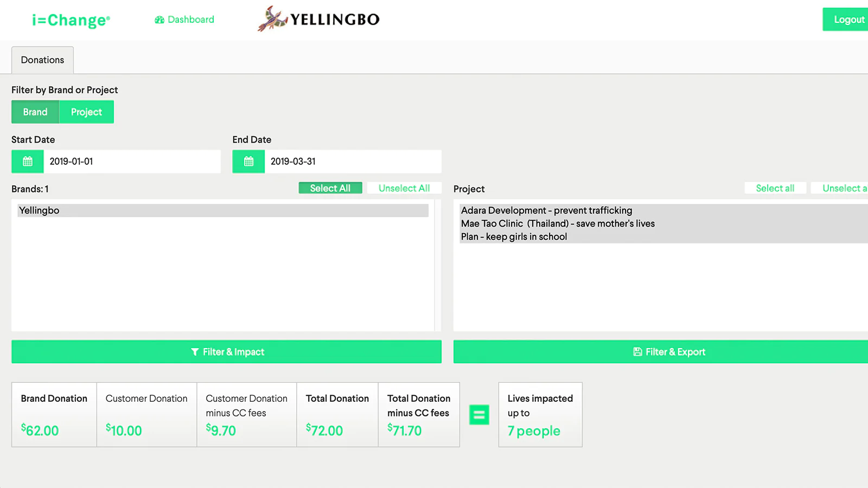
Task: Select the Project filter toggle
Action: 86,112
